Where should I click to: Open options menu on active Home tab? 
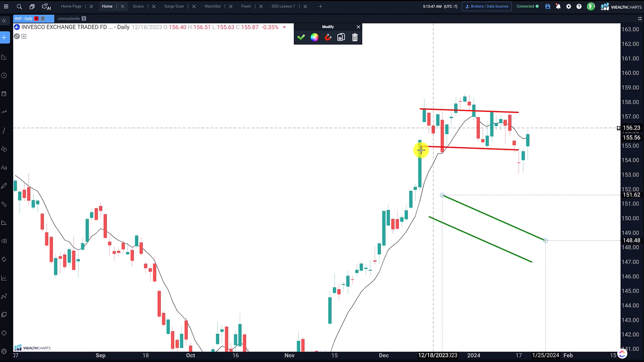117,6
